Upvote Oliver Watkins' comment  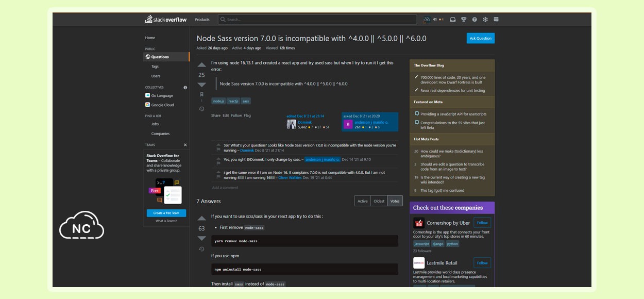[x=218, y=172]
